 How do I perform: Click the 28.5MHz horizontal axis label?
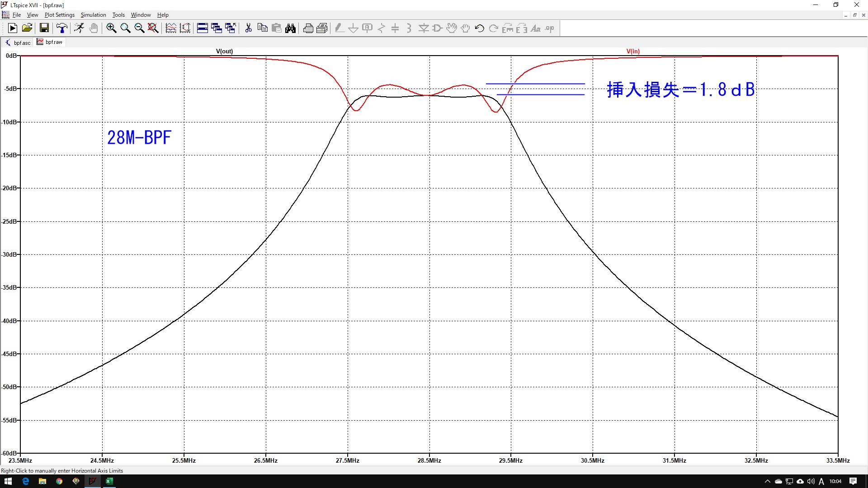pyautogui.click(x=429, y=460)
